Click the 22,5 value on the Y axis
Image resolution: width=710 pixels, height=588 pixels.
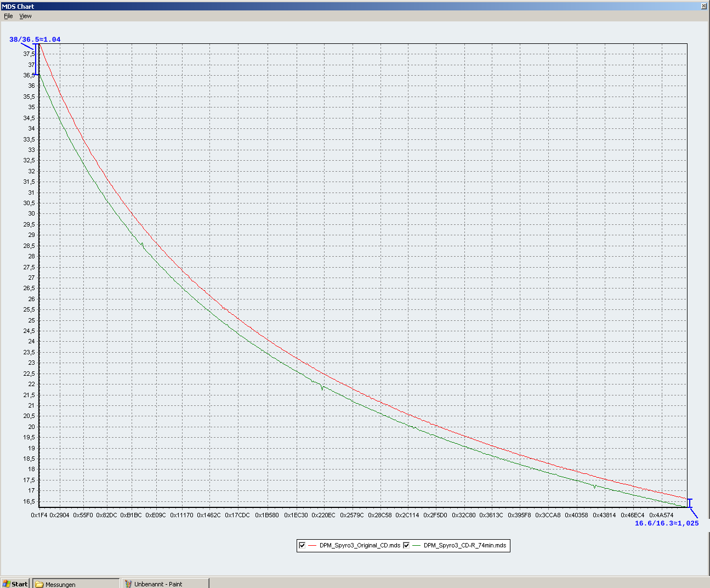[29, 374]
